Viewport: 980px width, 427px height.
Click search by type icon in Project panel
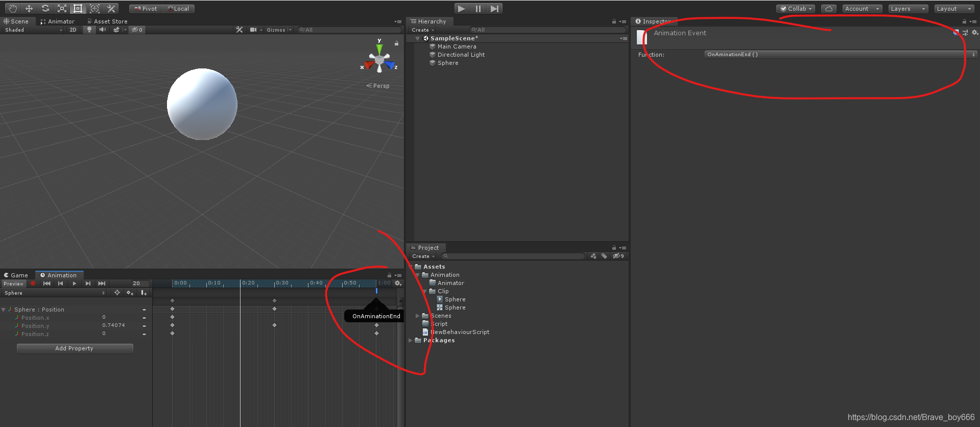click(x=593, y=256)
